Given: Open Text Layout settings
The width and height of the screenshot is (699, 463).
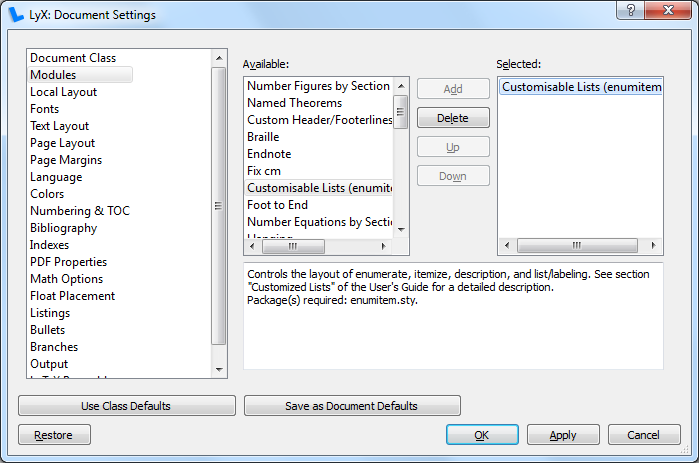Looking at the screenshot, I should (x=59, y=126).
